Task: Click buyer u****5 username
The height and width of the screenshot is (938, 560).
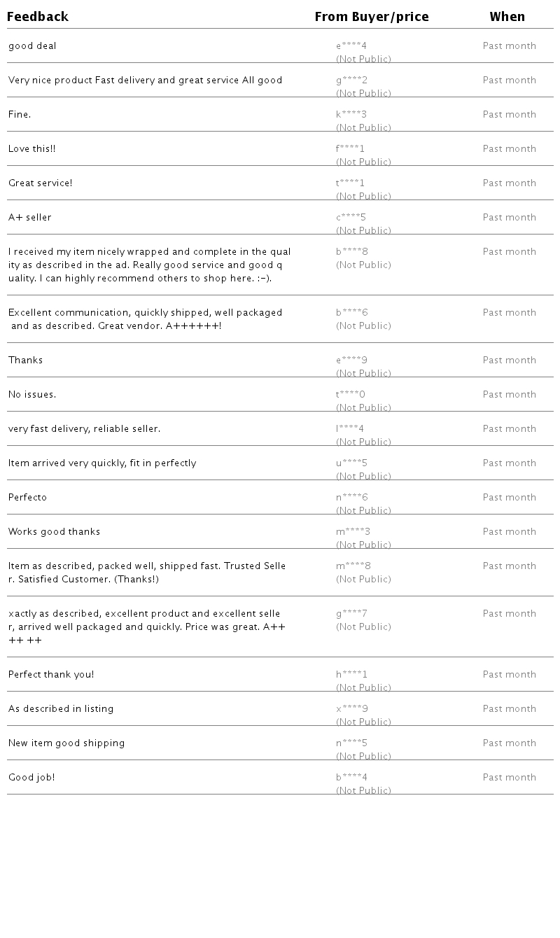Action: (351, 463)
